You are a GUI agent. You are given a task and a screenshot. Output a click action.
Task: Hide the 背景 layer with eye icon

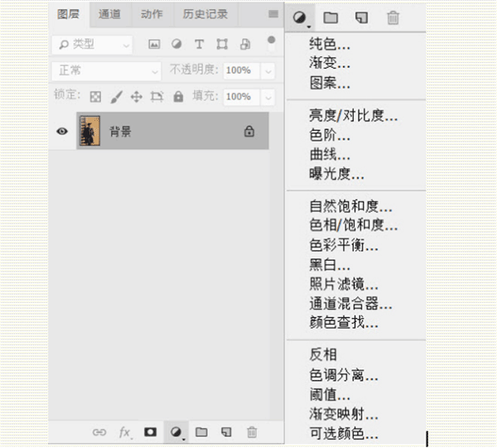61,132
